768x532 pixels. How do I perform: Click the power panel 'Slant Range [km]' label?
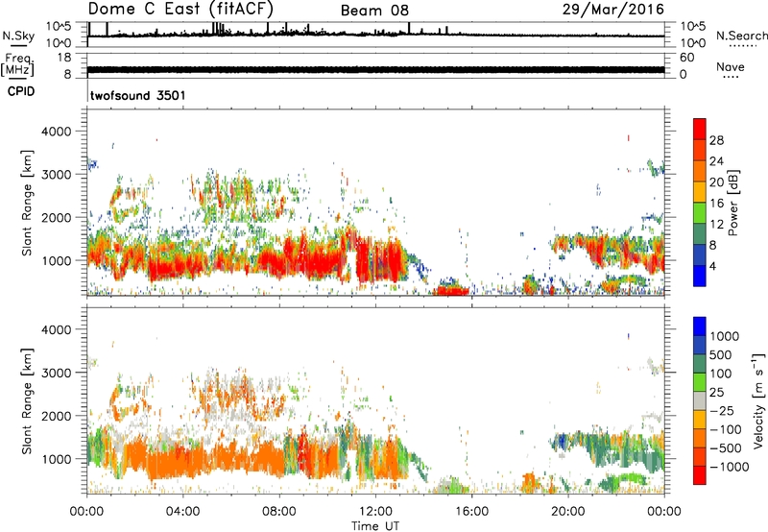pyautogui.click(x=27, y=203)
